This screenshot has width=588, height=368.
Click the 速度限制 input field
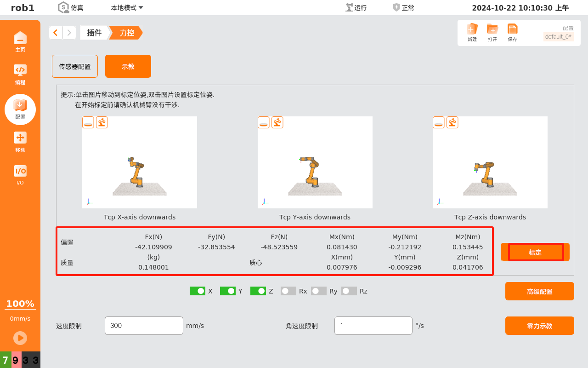click(x=144, y=326)
